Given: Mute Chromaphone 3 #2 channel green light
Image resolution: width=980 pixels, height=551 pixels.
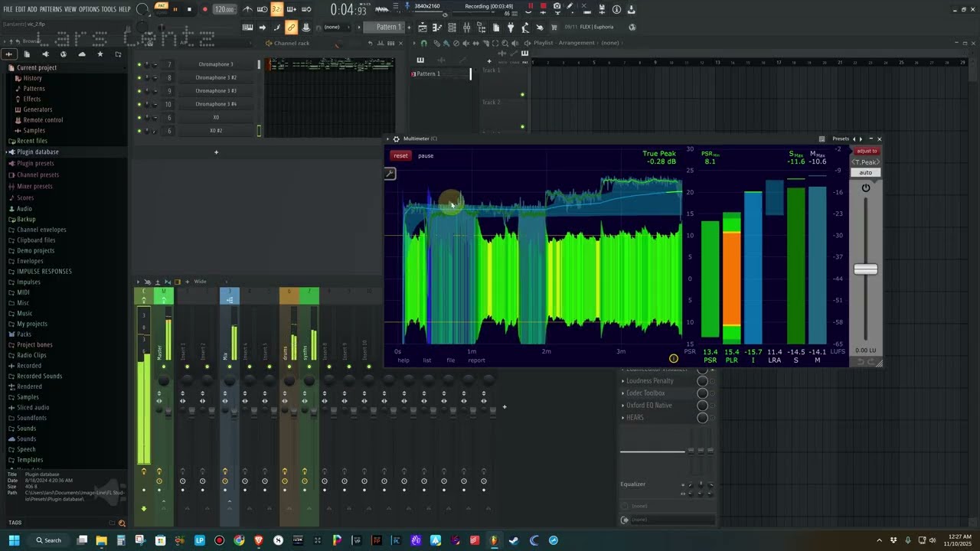Looking at the screenshot, I should click(139, 77).
